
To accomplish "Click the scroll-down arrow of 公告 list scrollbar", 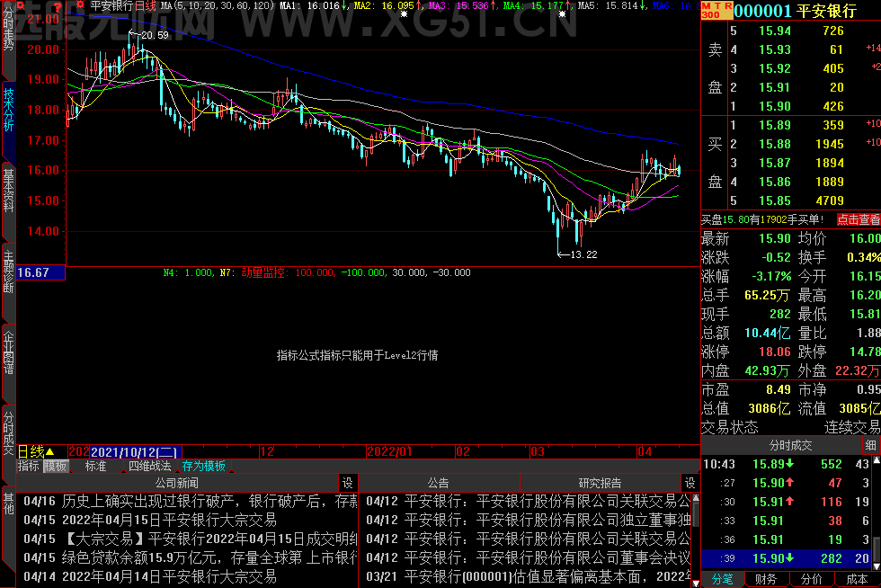I will pyautogui.click(x=696, y=584).
